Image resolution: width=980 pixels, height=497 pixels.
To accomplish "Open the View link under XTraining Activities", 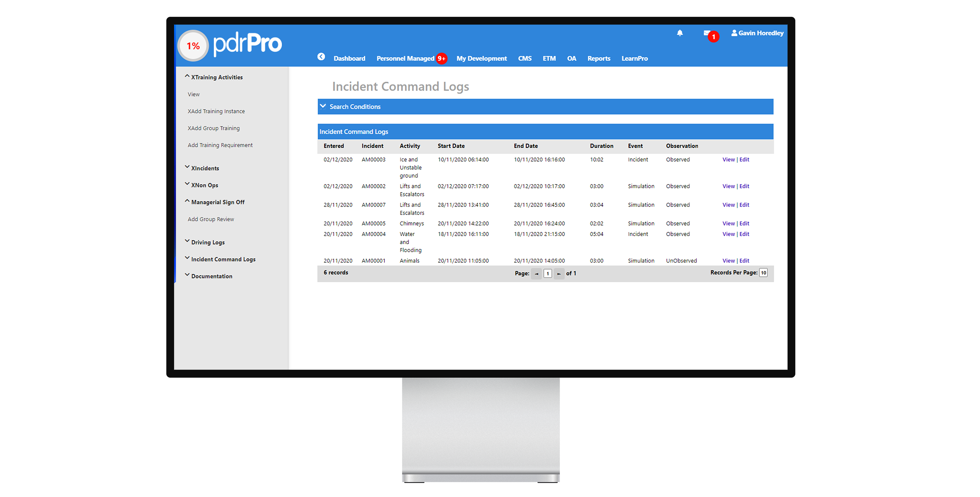I will tap(194, 94).
